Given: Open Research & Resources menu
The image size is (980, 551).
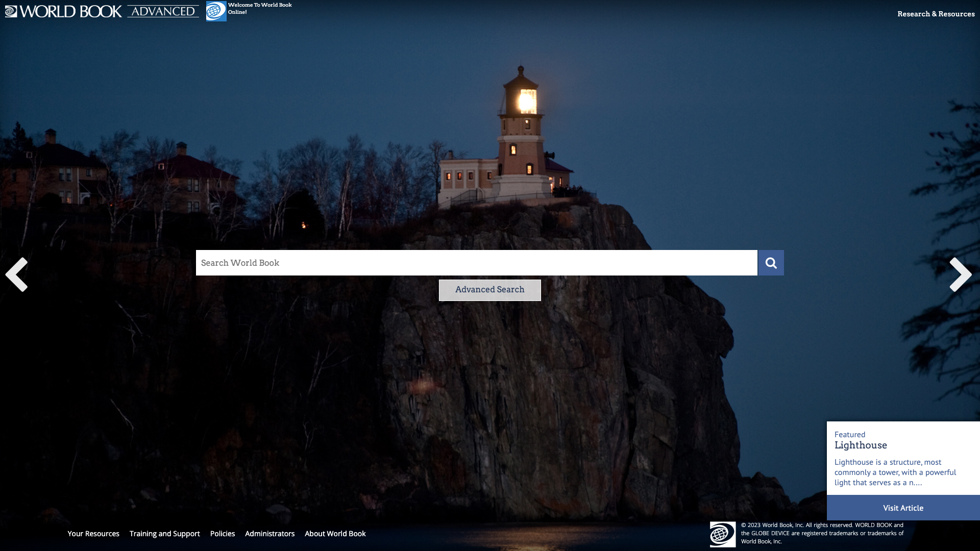Looking at the screenshot, I should tap(936, 14).
